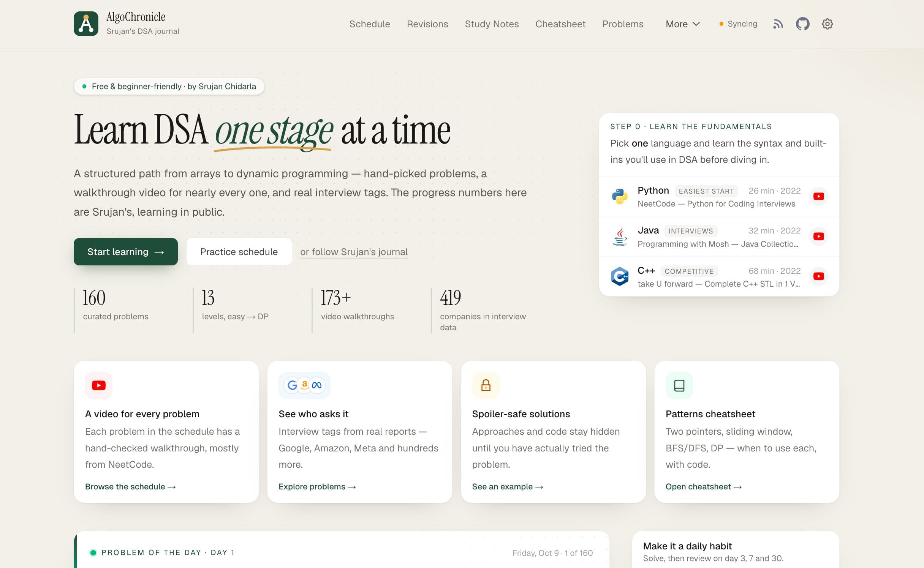The height and width of the screenshot is (568, 924).
Task: Click the AlgoChronicle green logo icon
Action: pos(86,24)
